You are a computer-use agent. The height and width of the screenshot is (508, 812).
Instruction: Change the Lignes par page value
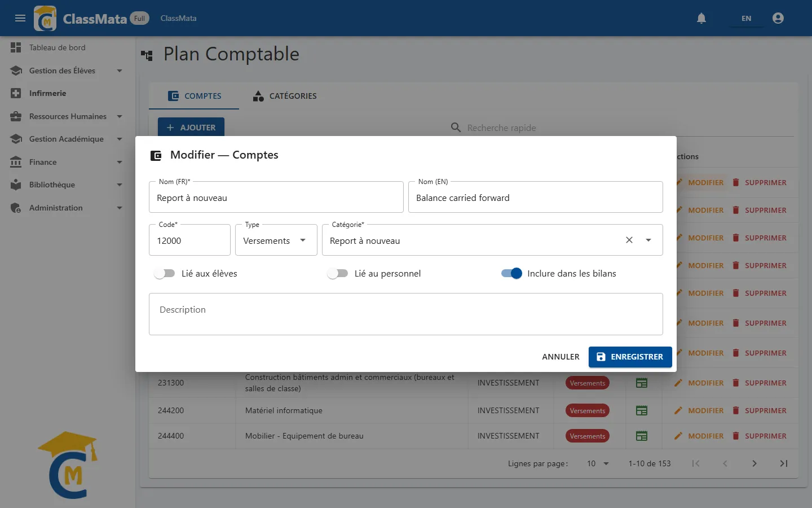(x=598, y=463)
